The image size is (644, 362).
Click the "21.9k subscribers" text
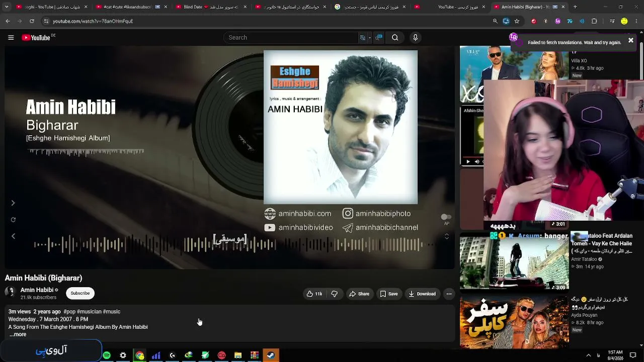click(x=38, y=298)
